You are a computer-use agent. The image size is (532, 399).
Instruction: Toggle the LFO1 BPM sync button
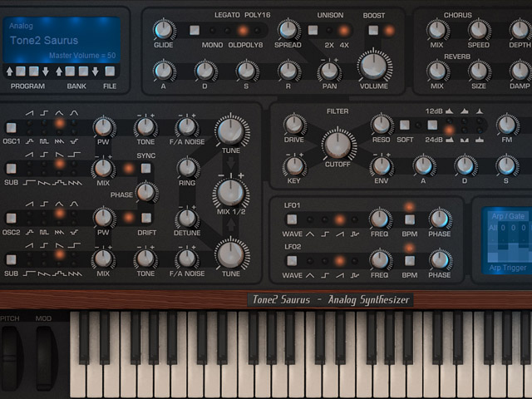click(410, 219)
